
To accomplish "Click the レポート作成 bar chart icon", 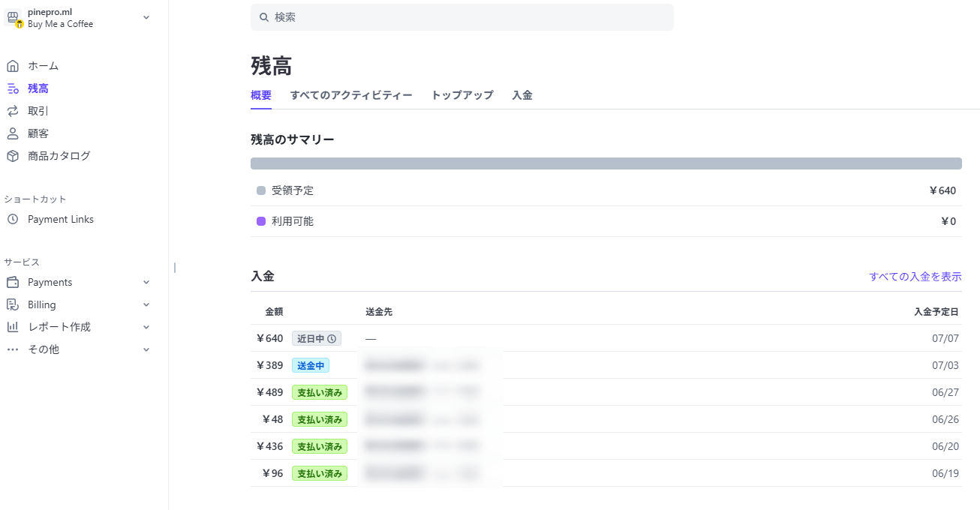I will click(12, 327).
